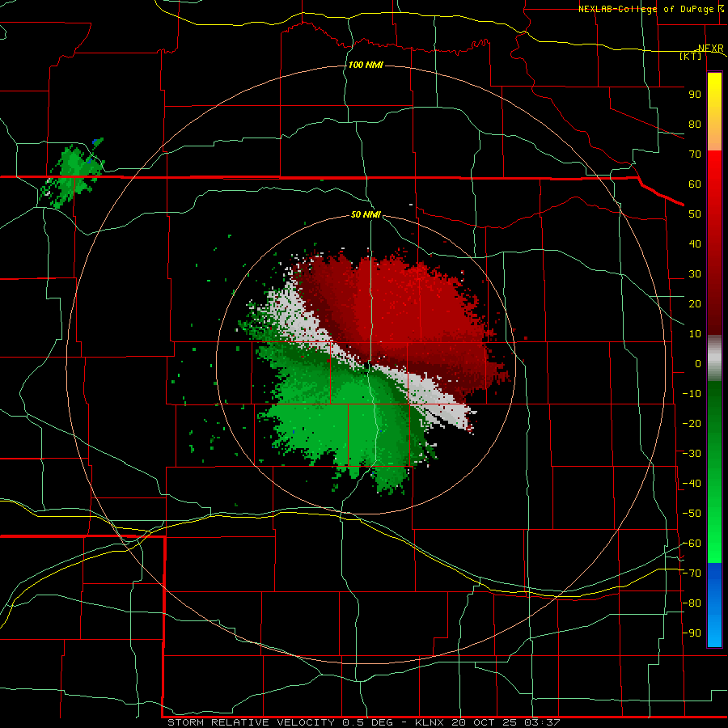Click the -20 value on velocity scale
Screen dimensions: 728x728
click(692, 424)
